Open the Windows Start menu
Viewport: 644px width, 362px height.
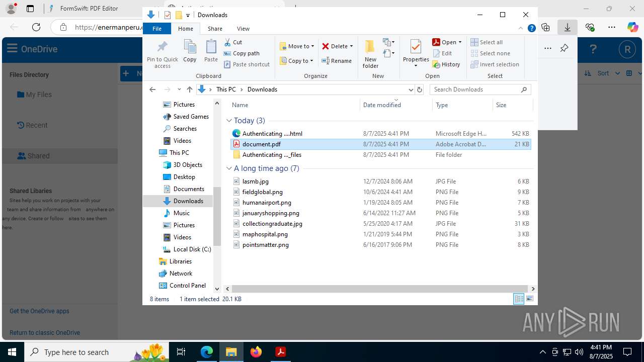[x=12, y=352]
